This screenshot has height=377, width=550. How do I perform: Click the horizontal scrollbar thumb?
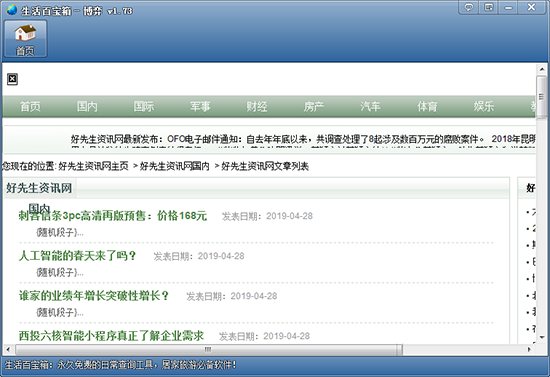click(208, 349)
